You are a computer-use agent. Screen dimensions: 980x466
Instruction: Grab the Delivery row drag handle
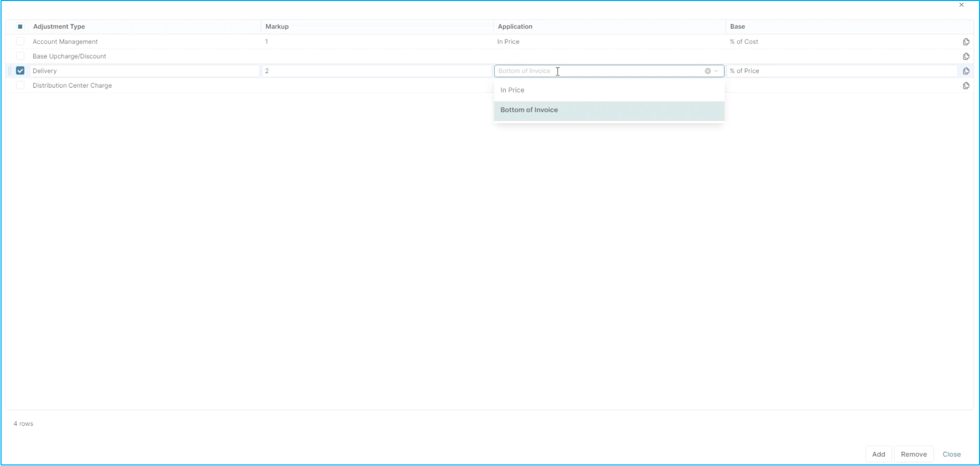coord(10,71)
